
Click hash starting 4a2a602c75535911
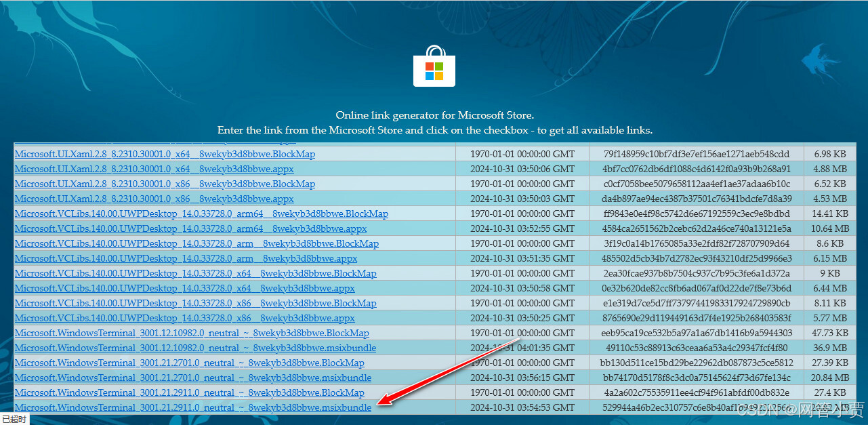click(697, 392)
